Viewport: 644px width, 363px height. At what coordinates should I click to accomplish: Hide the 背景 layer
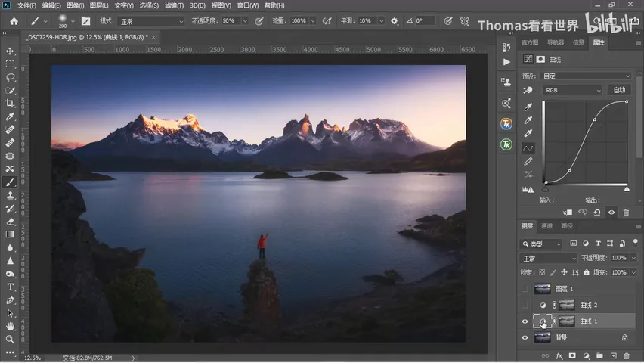[x=525, y=337]
